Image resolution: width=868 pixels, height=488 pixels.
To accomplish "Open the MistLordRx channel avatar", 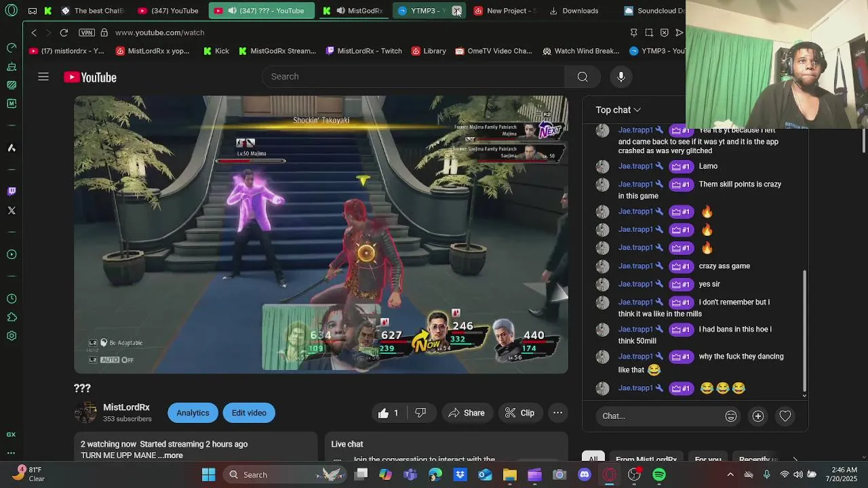I will coord(85,413).
